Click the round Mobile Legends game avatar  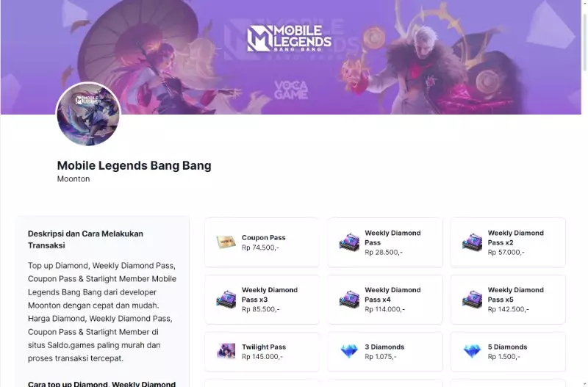pyautogui.click(x=88, y=114)
